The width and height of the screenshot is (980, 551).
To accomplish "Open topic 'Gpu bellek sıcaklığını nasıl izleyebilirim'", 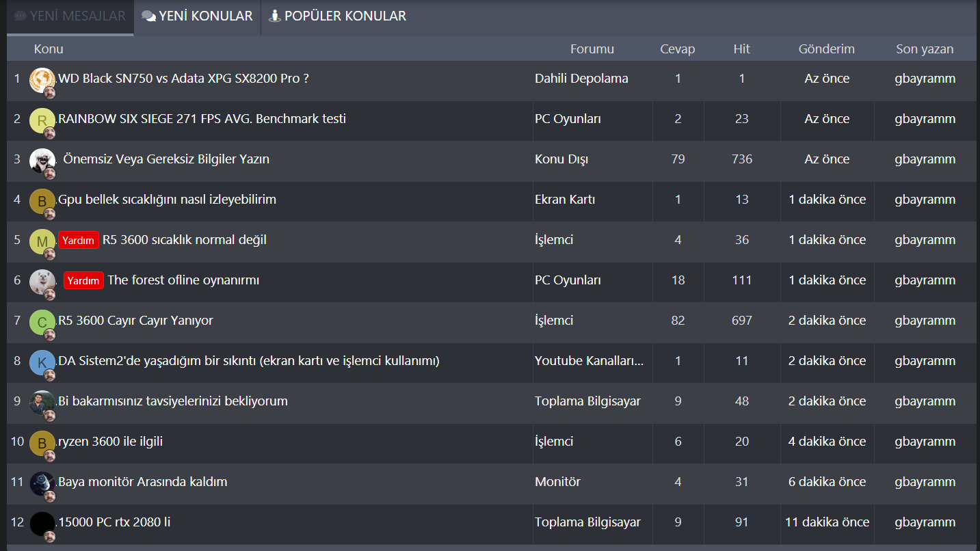I will (168, 200).
